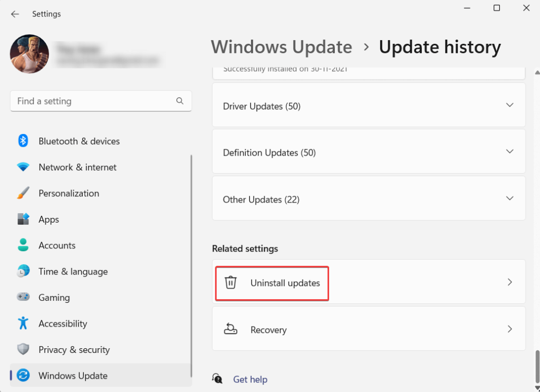Click the Accessibility figure icon

click(23, 323)
